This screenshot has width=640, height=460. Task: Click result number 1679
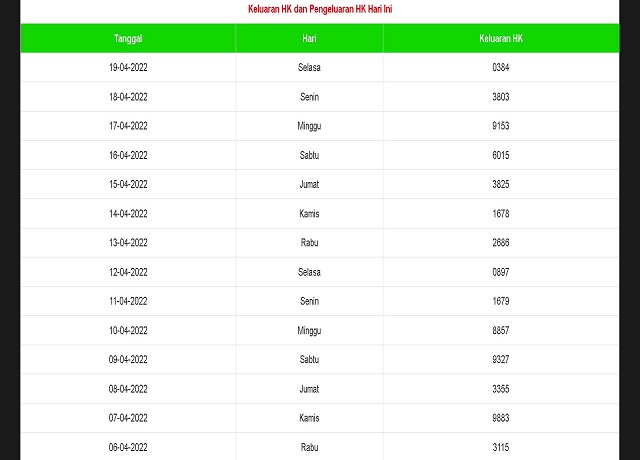click(x=501, y=301)
